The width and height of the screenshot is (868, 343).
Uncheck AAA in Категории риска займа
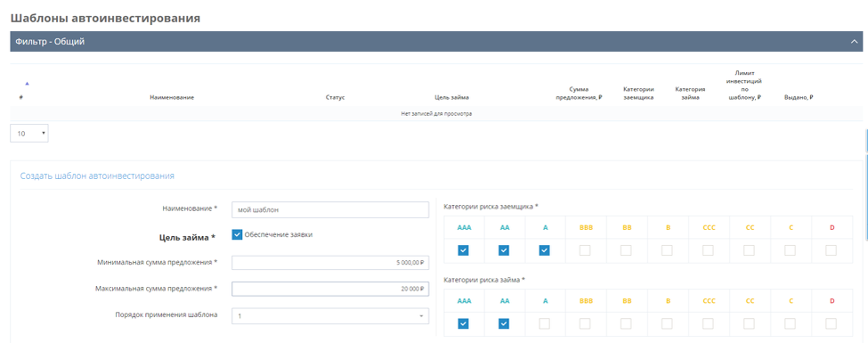click(x=463, y=323)
